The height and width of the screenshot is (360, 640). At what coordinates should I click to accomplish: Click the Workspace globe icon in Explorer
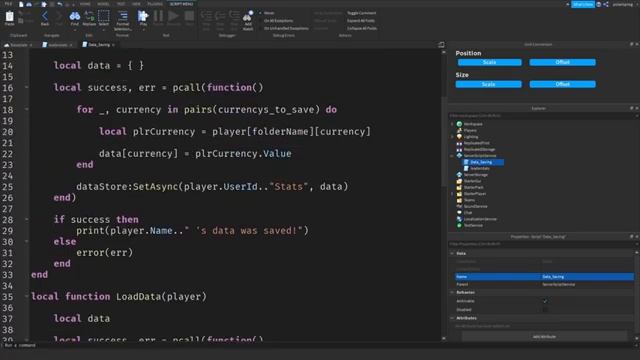point(459,124)
